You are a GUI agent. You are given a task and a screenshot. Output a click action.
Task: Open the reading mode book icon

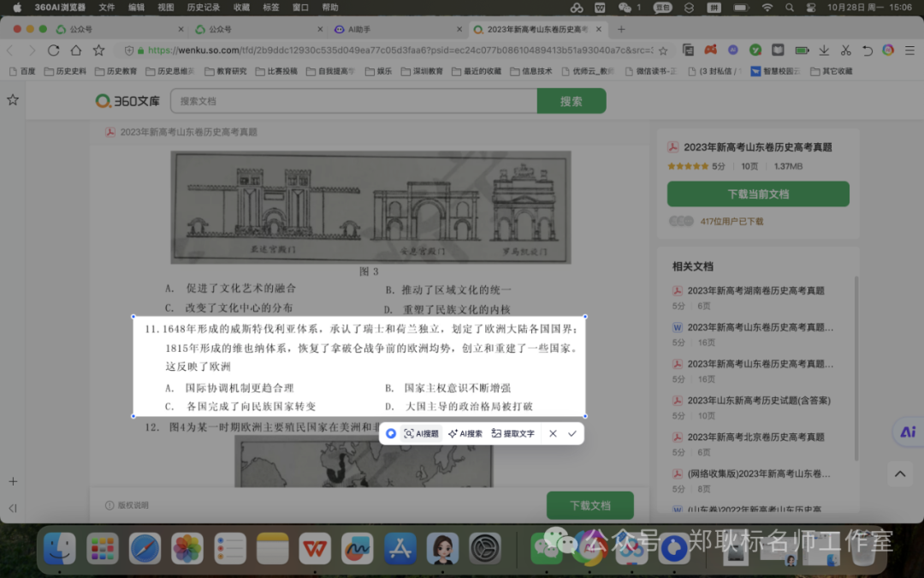click(x=778, y=51)
